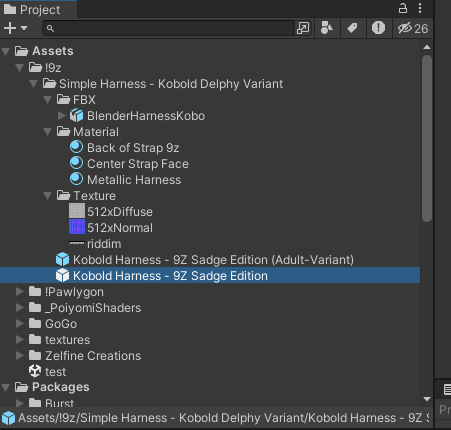This screenshot has height=430, width=451.
Task: Select Kobold Harness - 9Z Sadge Edition (Adult-Variant)
Action: pyautogui.click(x=213, y=260)
